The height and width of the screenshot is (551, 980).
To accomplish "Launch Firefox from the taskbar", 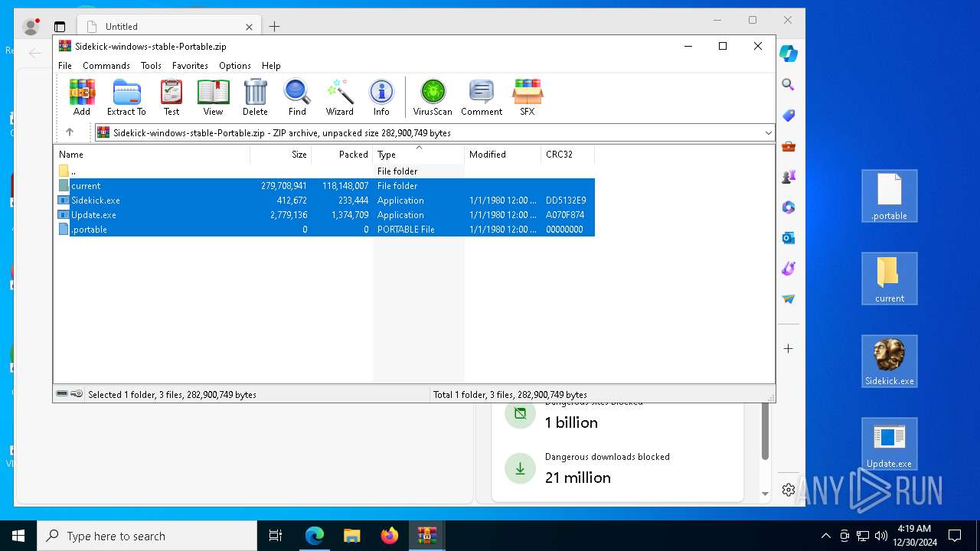I will (390, 536).
